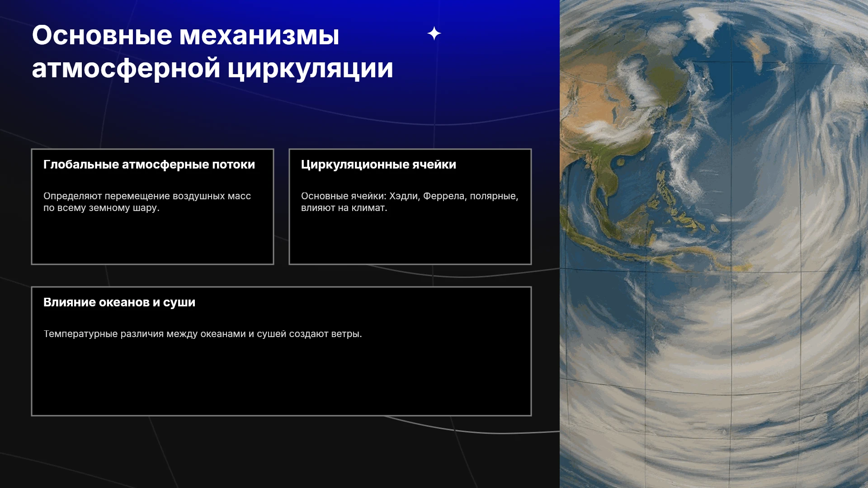Select text 'Определяют перемещение воздушных масс'
This screenshot has height=488, width=868.
[147, 196]
